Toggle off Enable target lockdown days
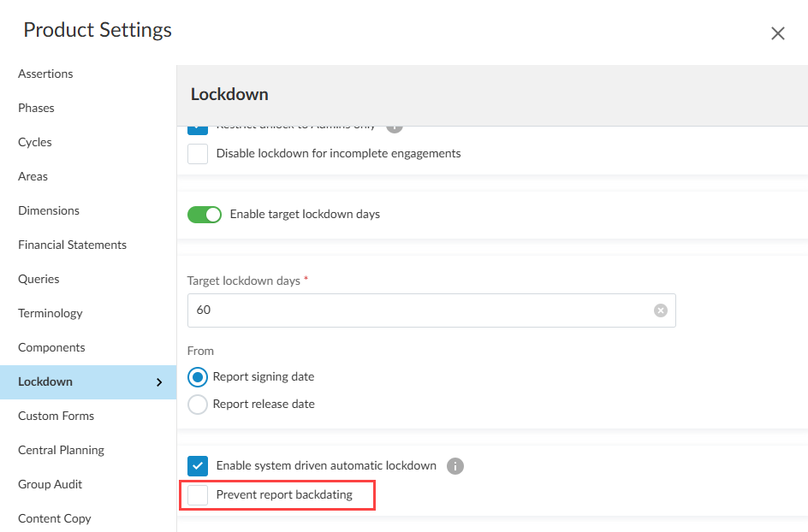Image resolution: width=808 pixels, height=532 pixels. pyautogui.click(x=205, y=215)
